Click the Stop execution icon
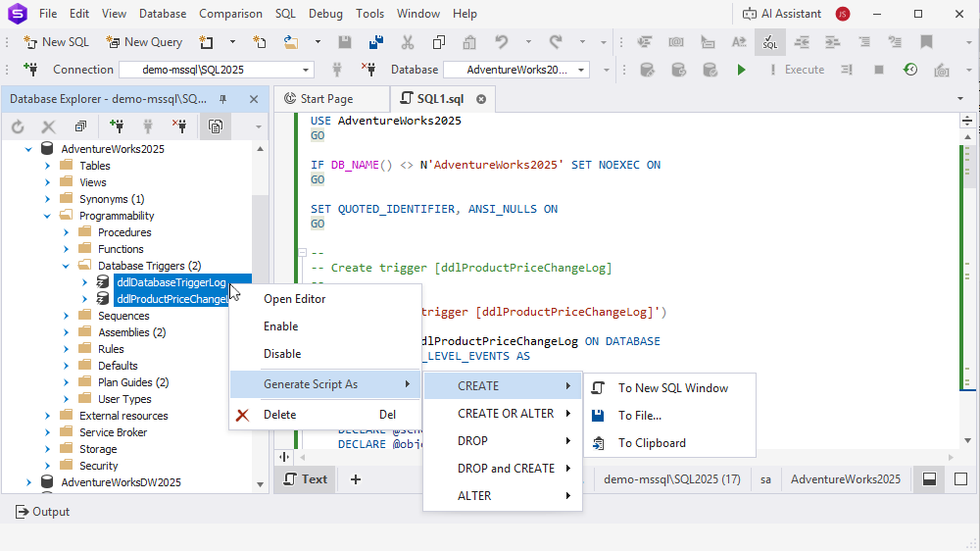Screen dimensions: 980x551 point(879,70)
